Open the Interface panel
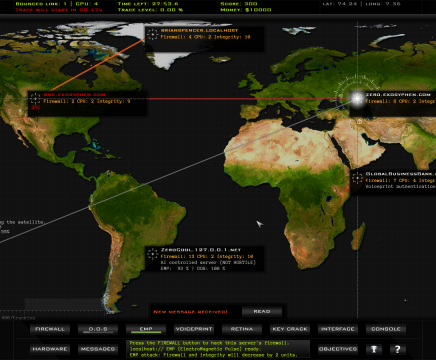 pos(338,329)
